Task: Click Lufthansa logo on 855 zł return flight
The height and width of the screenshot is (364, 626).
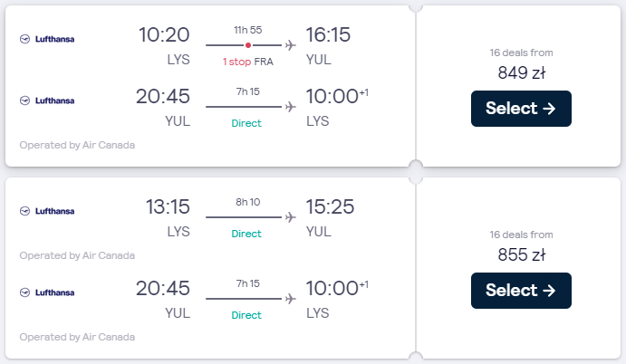Action: coord(47,292)
